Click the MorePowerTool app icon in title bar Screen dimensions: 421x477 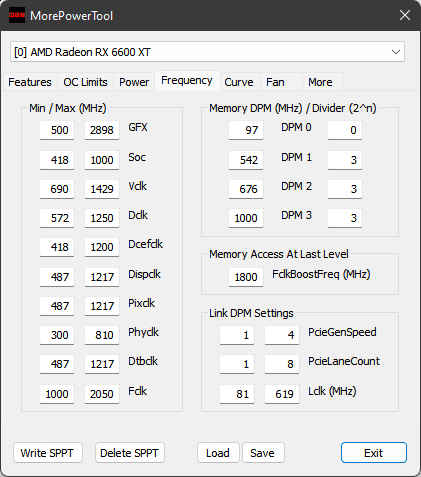(17, 15)
